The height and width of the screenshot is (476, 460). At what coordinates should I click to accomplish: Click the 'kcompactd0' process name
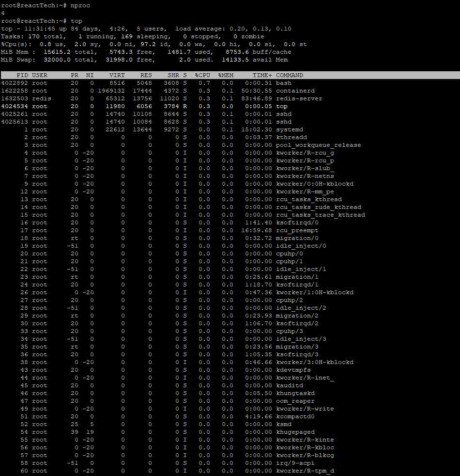point(295,416)
